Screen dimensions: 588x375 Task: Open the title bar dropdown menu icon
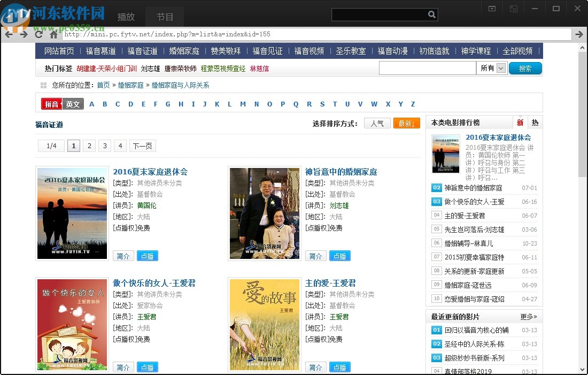[492, 9]
